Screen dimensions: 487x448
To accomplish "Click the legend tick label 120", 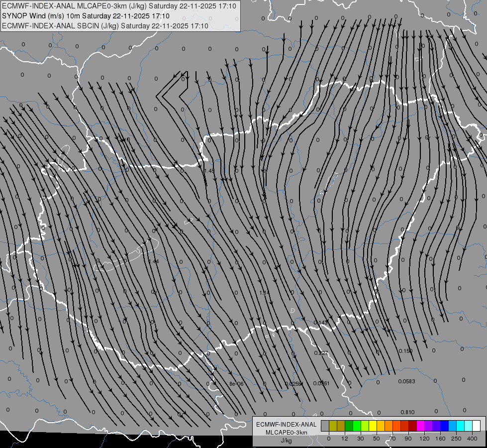I will pyautogui.click(x=424, y=439).
